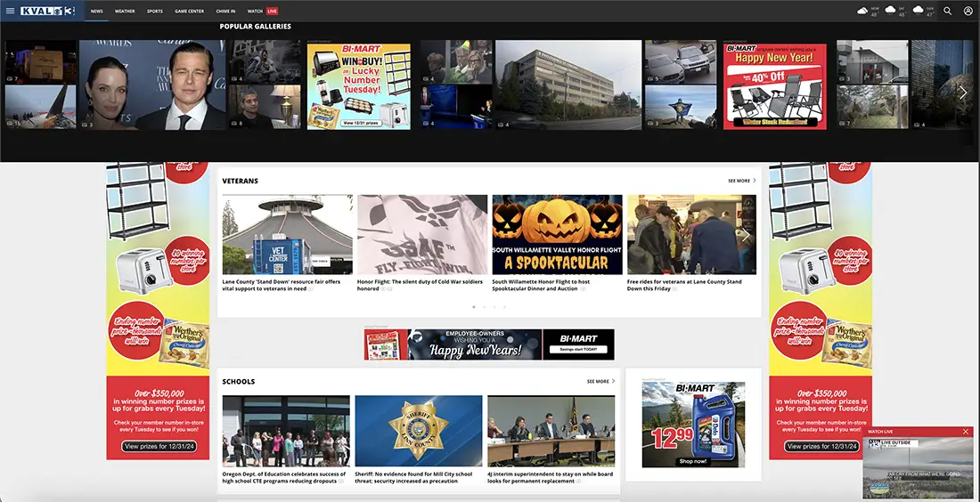This screenshot has width=980, height=502.
Task: Expand Schools See More chevron
Action: point(613,381)
